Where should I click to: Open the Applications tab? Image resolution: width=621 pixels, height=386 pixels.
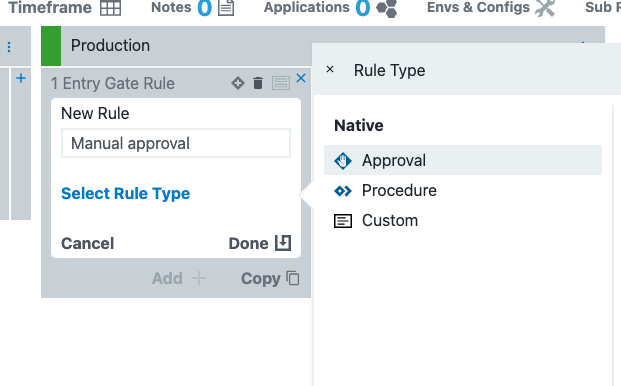coord(330,8)
